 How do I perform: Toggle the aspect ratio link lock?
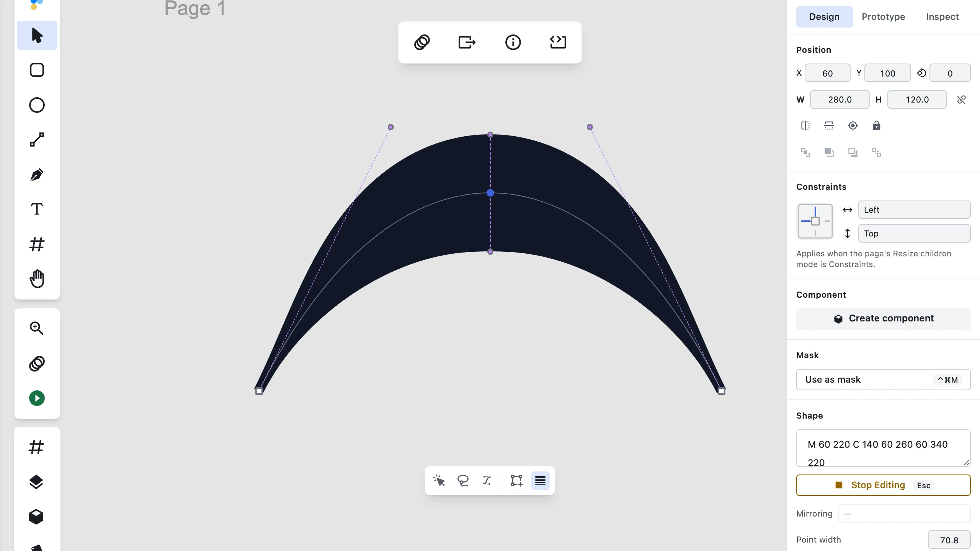tap(961, 100)
